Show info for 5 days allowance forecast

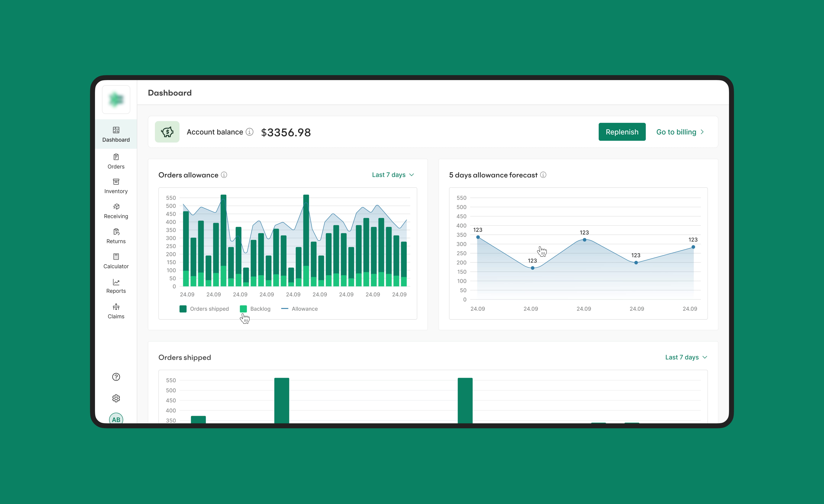coord(543,175)
